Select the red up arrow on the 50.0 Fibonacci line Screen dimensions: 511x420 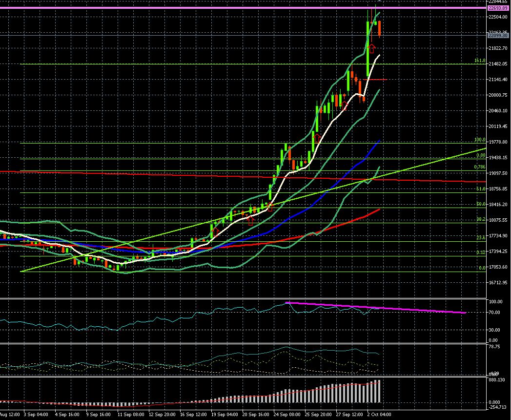pyautogui.click(x=270, y=207)
